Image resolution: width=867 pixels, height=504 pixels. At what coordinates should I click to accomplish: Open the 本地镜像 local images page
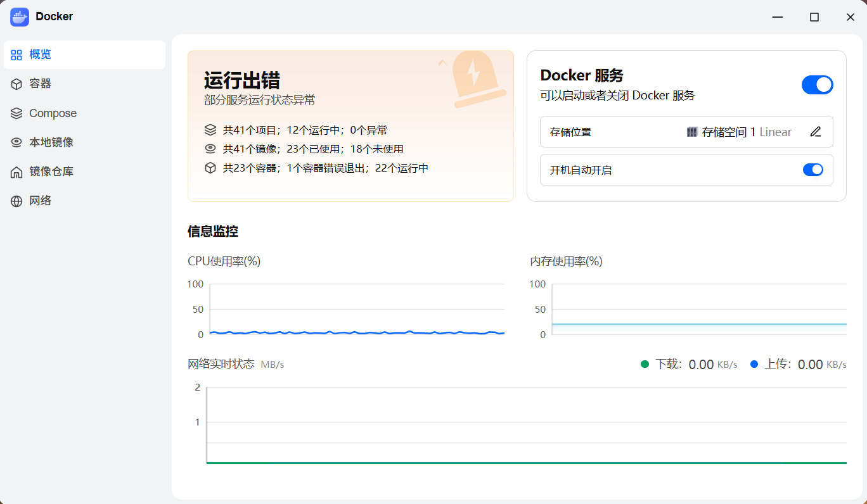(x=85, y=142)
